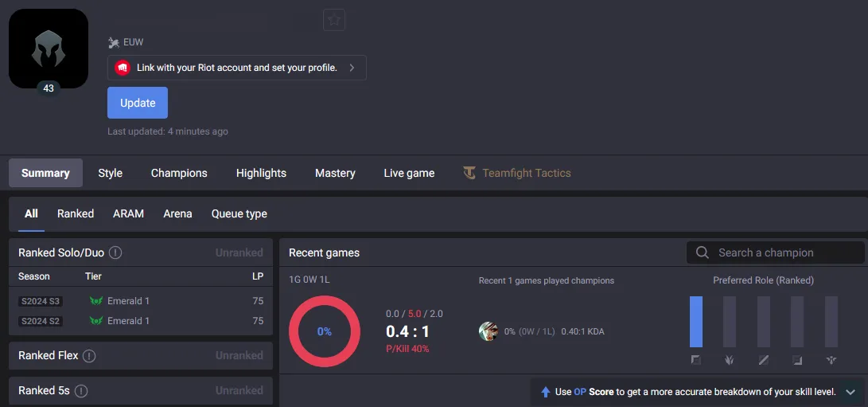Image resolution: width=868 pixels, height=407 pixels.
Task: Select the All queue filter
Action: (x=31, y=213)
